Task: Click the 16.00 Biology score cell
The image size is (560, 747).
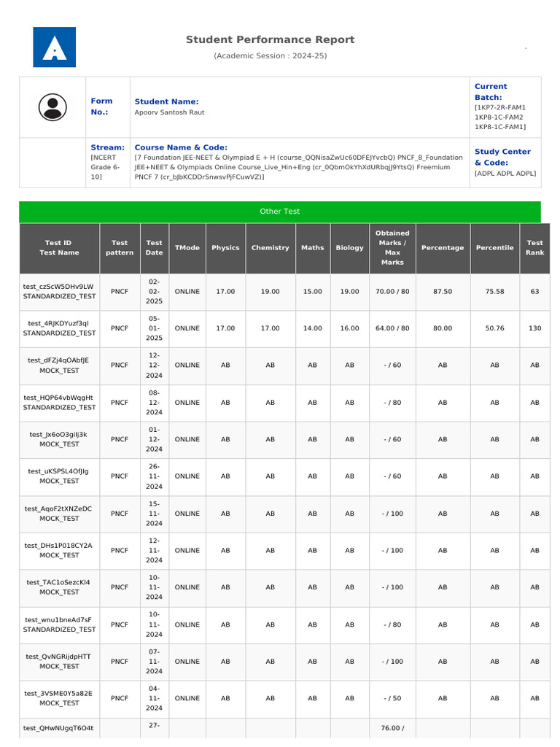Action: [349, 328]
